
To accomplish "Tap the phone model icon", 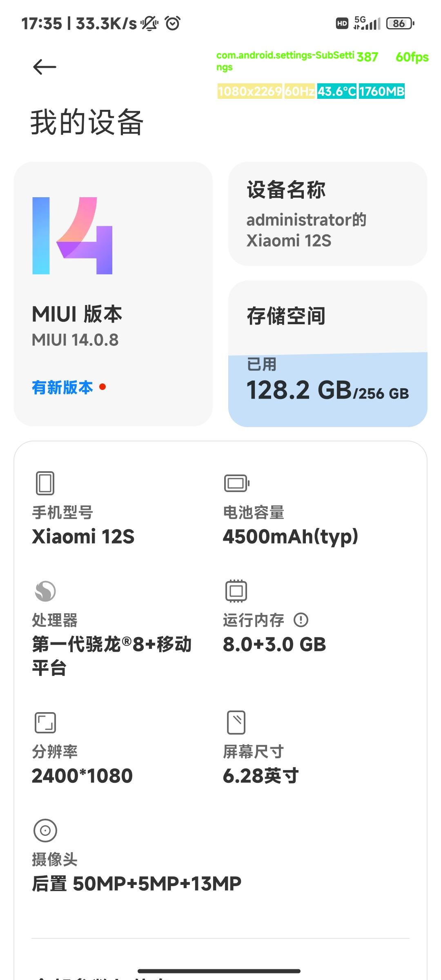I will click(x=45, y=483).
